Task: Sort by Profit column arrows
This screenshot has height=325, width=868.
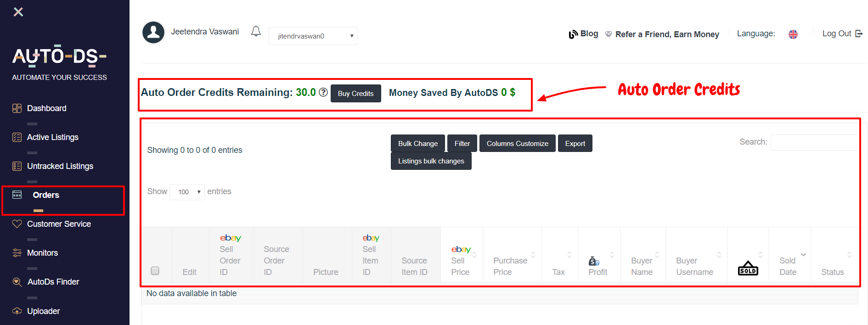Action: tap(612, 255)
